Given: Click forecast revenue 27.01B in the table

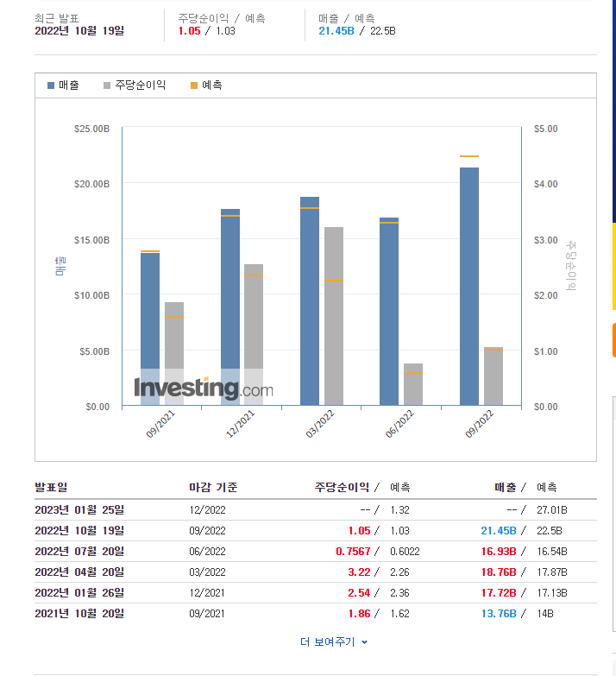Looking at the screenshot, I should (552, 510).
